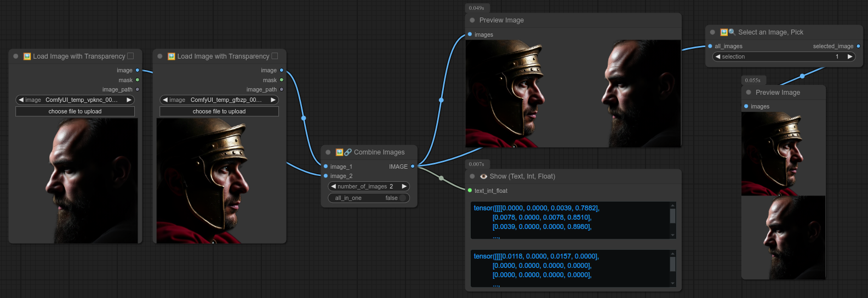Click the green text_int_float input port
868x298 pixels.
click(x=470, y=191)
